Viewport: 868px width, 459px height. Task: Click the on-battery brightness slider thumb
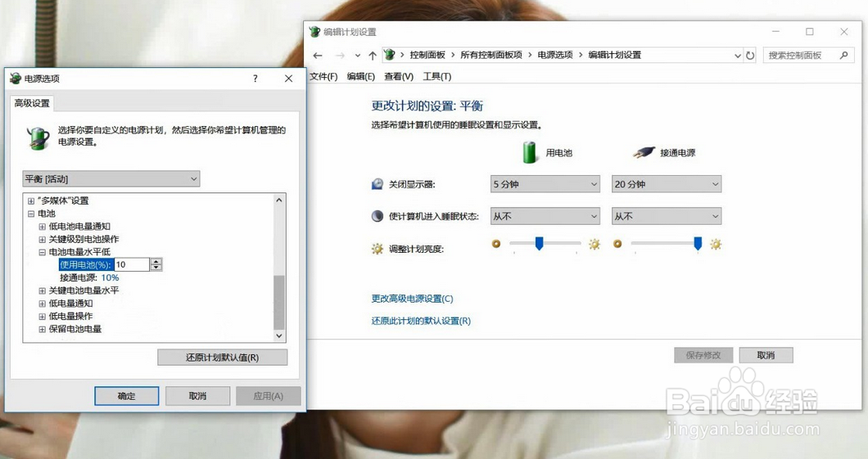pos(539,243)
